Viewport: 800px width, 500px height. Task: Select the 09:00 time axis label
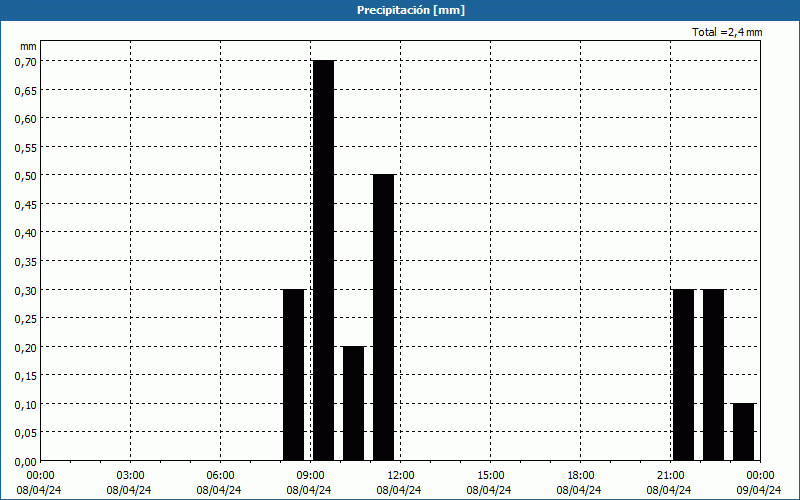click(311, 476)
